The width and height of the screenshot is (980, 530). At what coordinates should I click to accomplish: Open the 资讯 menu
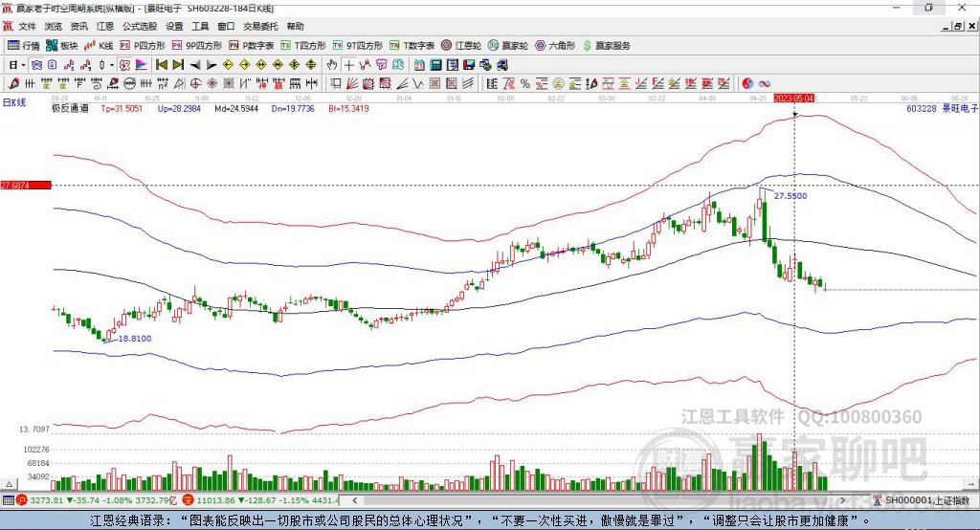(x=78, y=26)
